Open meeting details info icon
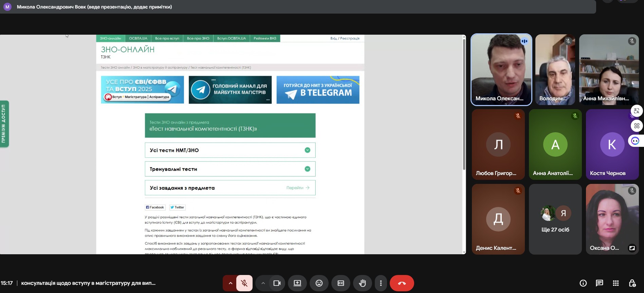644x293 pixels. tap(583, 283)
